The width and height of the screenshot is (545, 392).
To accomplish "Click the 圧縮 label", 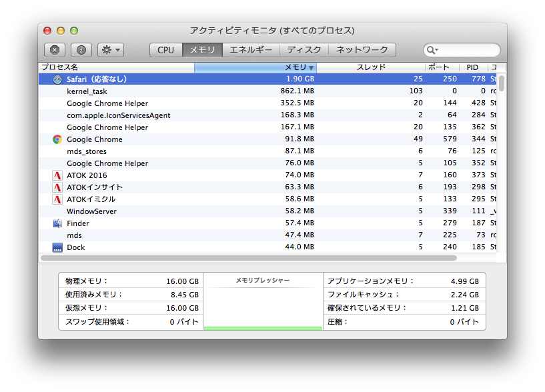I will pos(338,322).
